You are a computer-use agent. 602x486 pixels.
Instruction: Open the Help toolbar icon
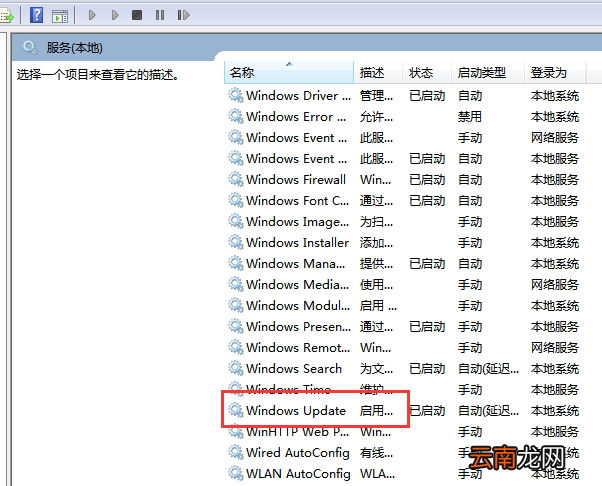36,15
